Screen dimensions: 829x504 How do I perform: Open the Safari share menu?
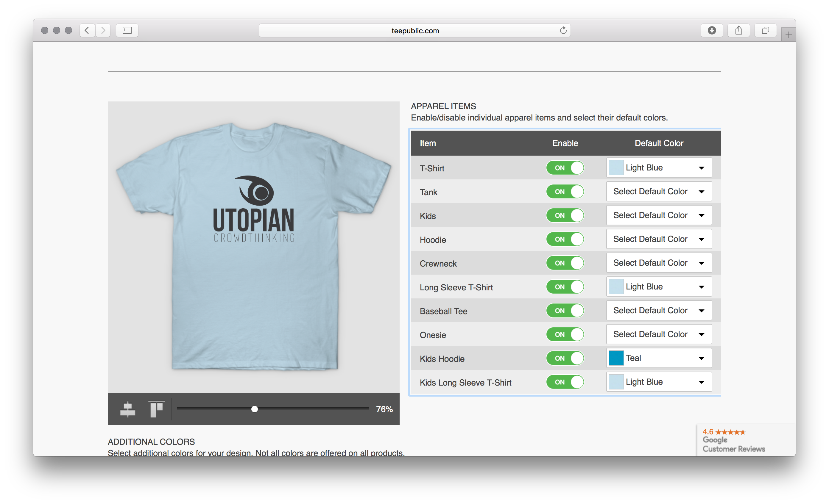point(738,30)
